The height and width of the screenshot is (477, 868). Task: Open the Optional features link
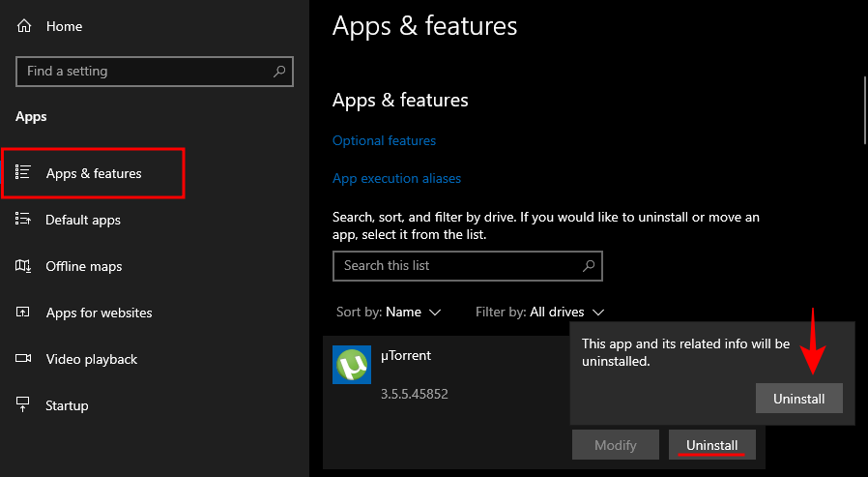384,140
